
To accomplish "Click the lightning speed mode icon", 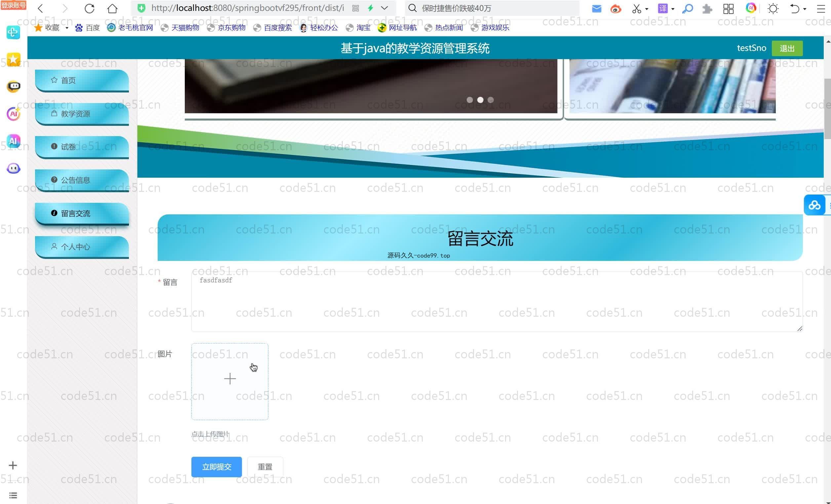I will [370, 8].
